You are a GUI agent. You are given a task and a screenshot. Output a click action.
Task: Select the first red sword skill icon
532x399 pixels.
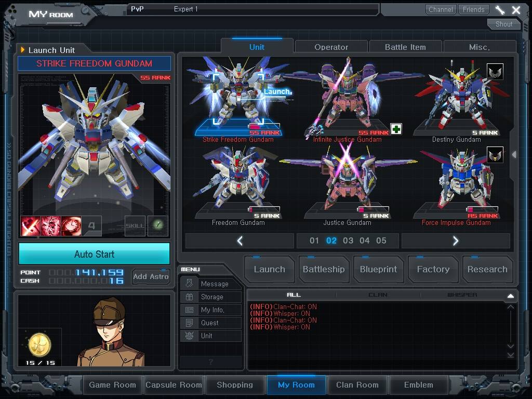(31, 226)
